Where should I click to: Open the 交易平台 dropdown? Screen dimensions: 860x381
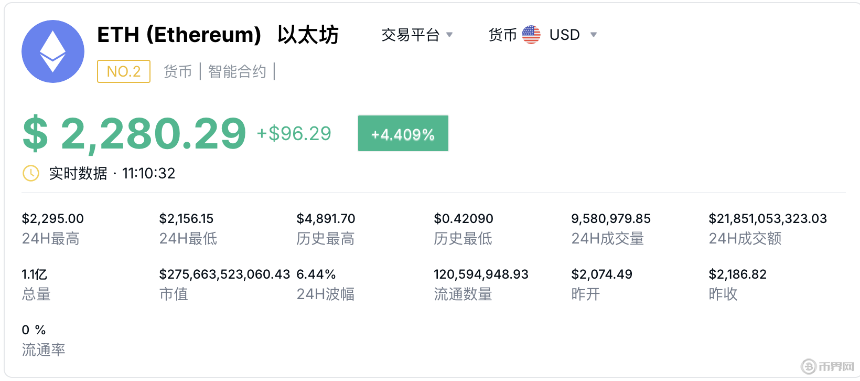(417, 35)
